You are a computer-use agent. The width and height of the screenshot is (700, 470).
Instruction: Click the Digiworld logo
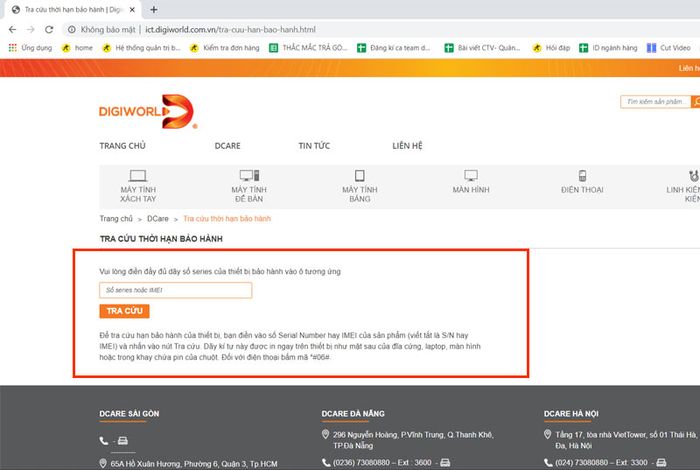(x=148, y=112)
